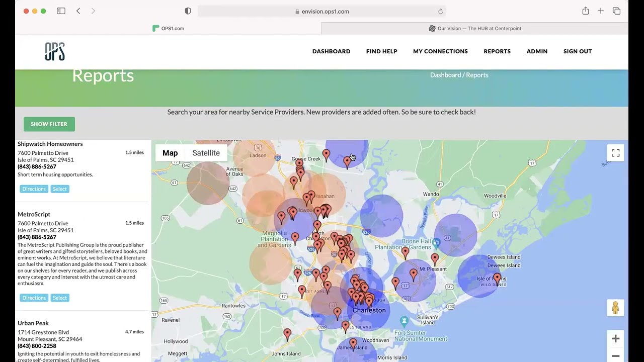644x362 pixels.
Task: Click the Ravenel map label
Action: pos(171,320)
